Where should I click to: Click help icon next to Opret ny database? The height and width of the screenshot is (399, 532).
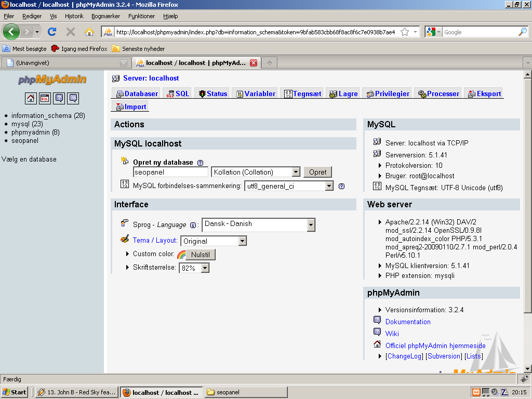click(x=200, y=163)
